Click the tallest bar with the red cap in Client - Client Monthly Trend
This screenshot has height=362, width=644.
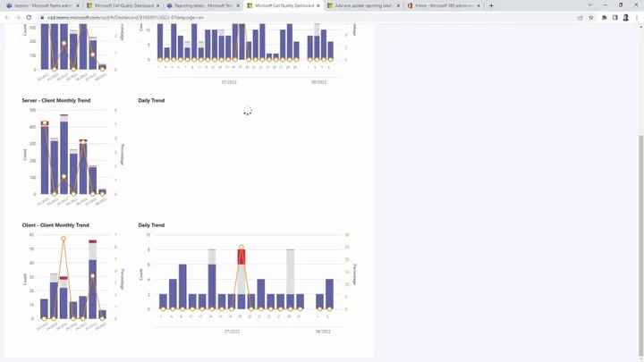tap(93, 280)
